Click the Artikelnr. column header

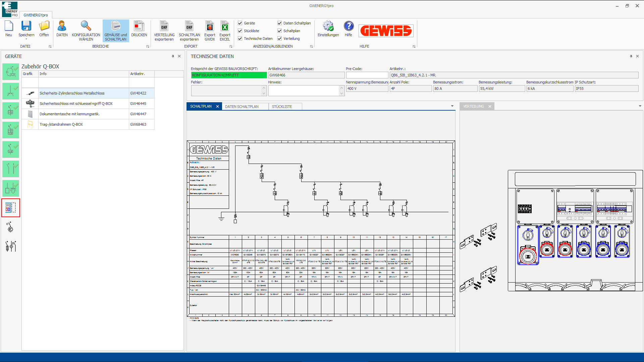(142, 74)
